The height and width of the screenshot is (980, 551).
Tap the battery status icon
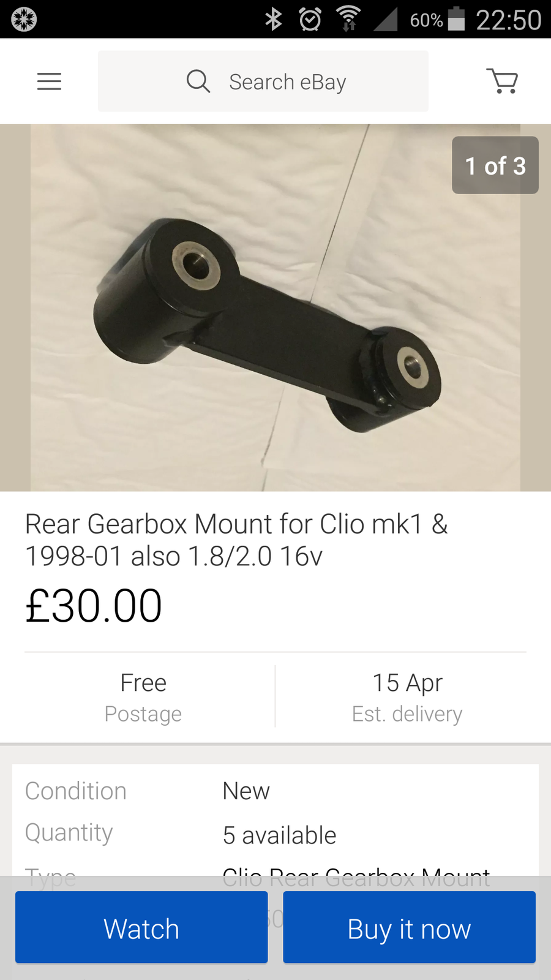point(456,19)
